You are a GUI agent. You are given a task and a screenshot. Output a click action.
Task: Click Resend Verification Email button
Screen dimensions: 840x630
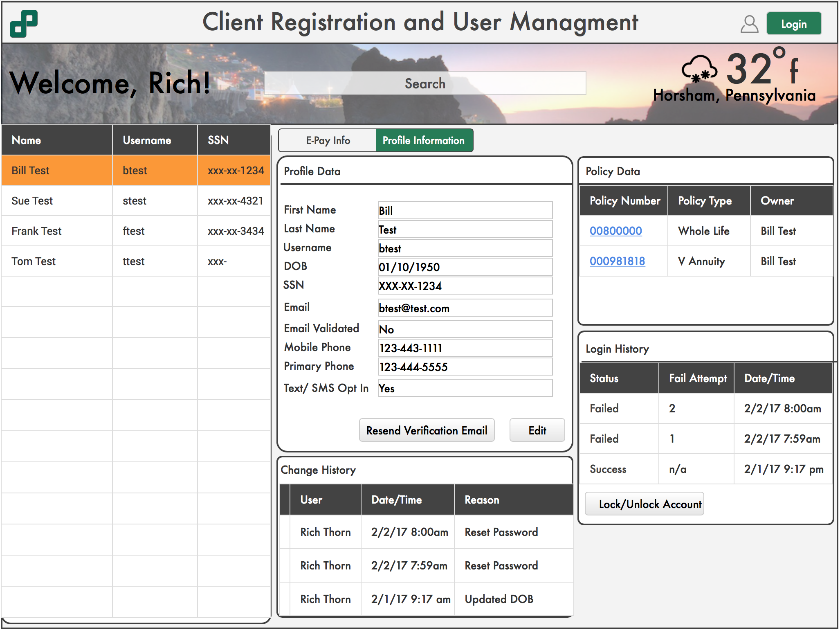427,430
